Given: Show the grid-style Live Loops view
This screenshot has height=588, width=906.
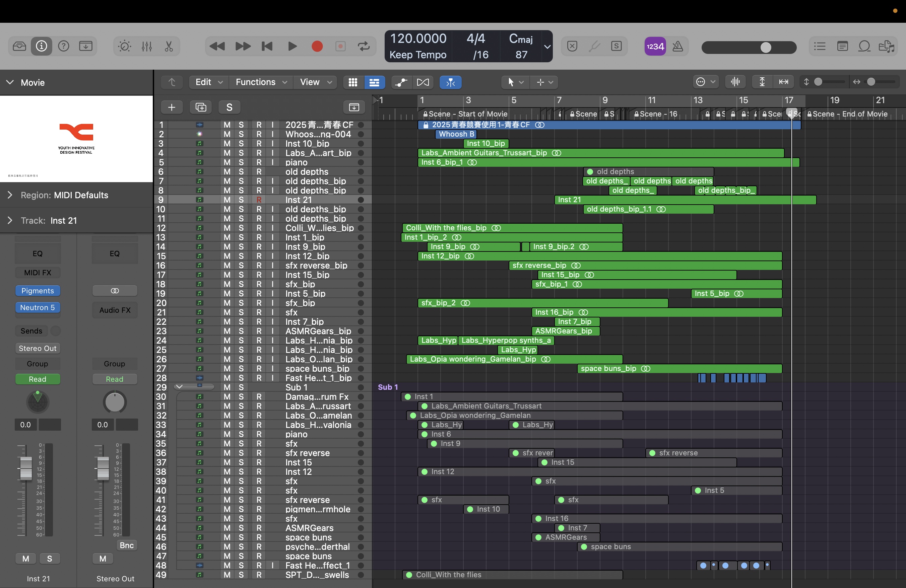Looking at the screenshot, I should pos(353,82).
